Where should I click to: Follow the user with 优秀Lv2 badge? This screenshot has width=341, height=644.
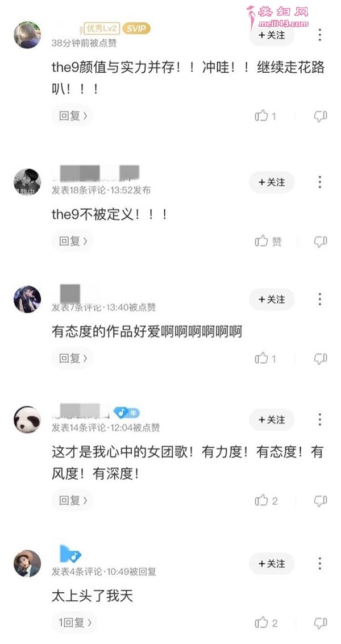tap(272, 35)
